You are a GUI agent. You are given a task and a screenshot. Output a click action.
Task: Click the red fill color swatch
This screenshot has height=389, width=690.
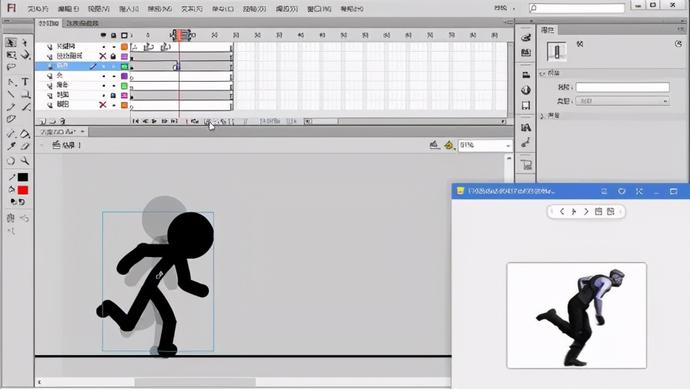(x=23, y=190)
